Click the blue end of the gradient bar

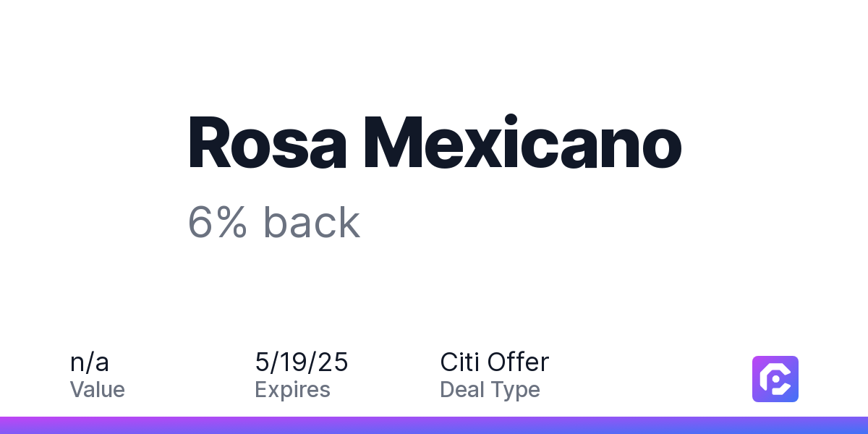[x=854, y=425]
